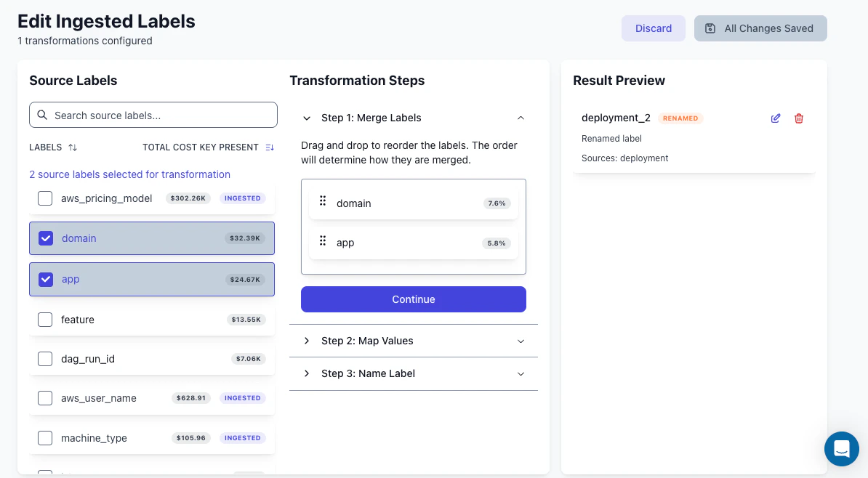Toggle the sort arrows next to LABELS
The width and height of the screenshot is (868, 478).
point(73,147)
